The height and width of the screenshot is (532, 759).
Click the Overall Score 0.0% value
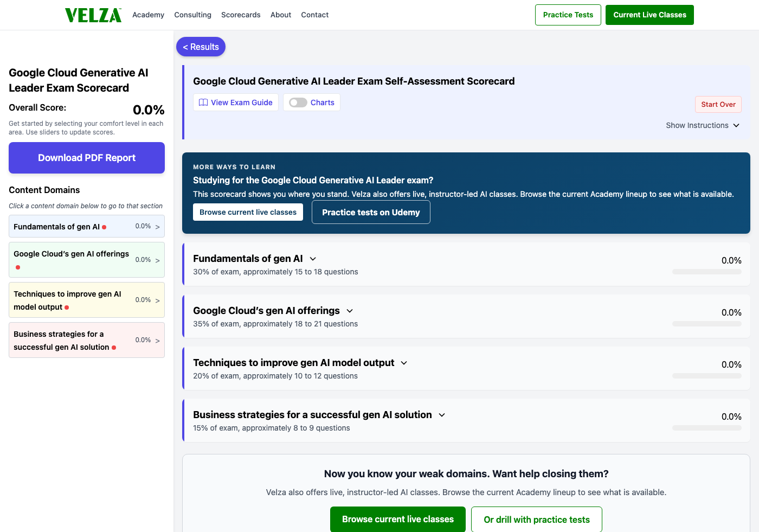(x=149, y=110)
